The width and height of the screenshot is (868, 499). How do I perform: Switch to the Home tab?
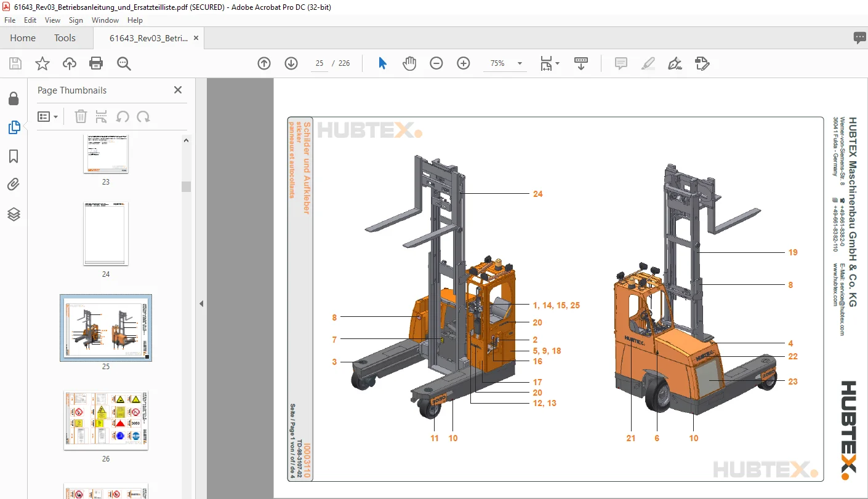(x=23, y=38)
